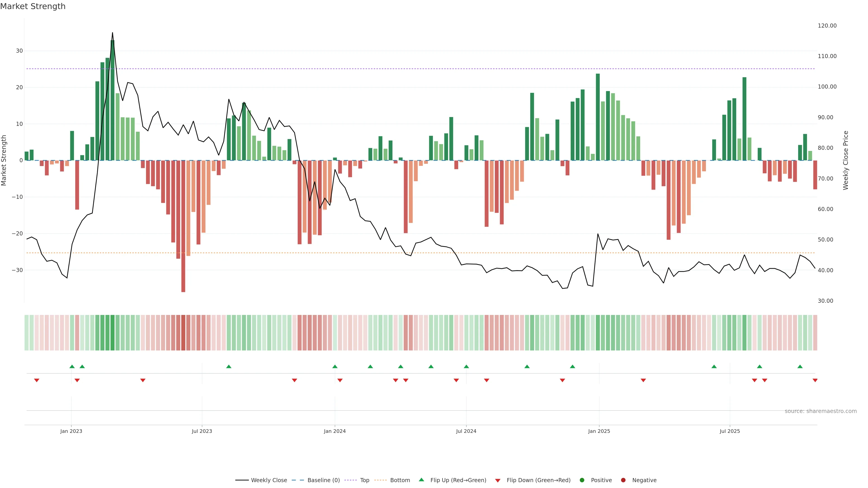Viewport: 868px width, 488px height.
Task: Toggle the Top legend series label
Action: pos(365,480)
